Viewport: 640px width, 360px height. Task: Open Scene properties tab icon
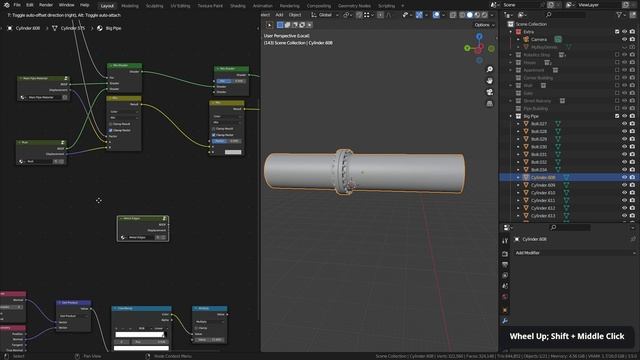point(505,286)
